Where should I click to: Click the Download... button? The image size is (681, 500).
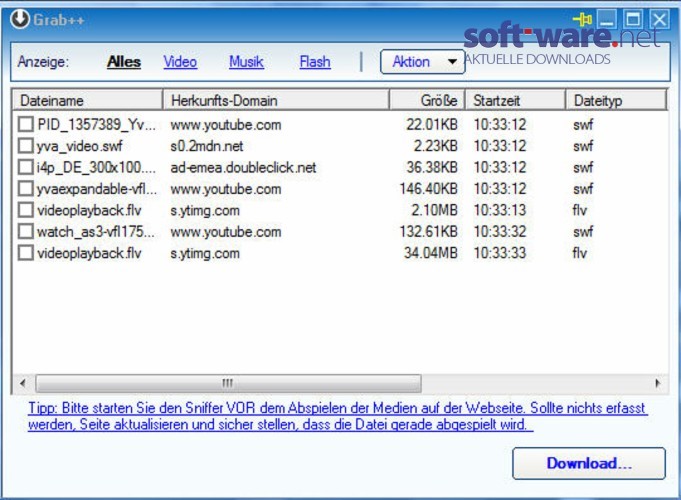click(589, 463)
